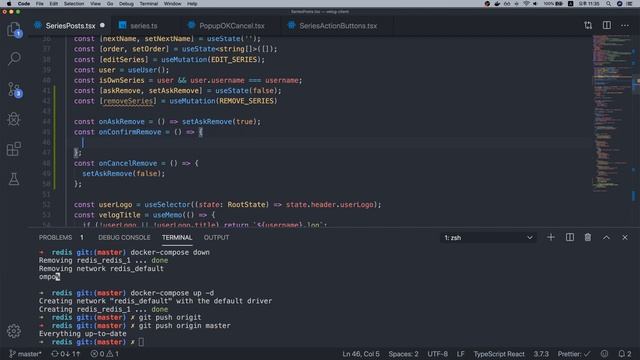
Task: Open Manage gear icon in activity bar
Action: coord(14,331)
